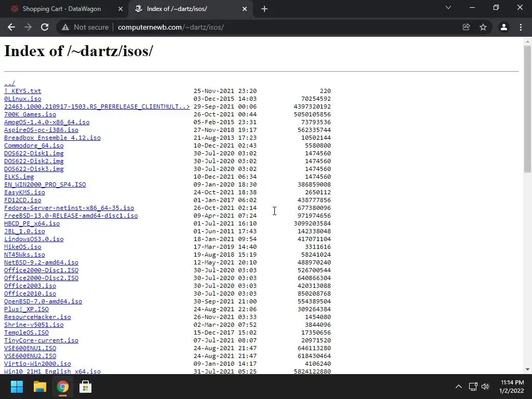Open the clock and date flyout
The width and height of the screenshot is (532, 399).
point(512,387)
